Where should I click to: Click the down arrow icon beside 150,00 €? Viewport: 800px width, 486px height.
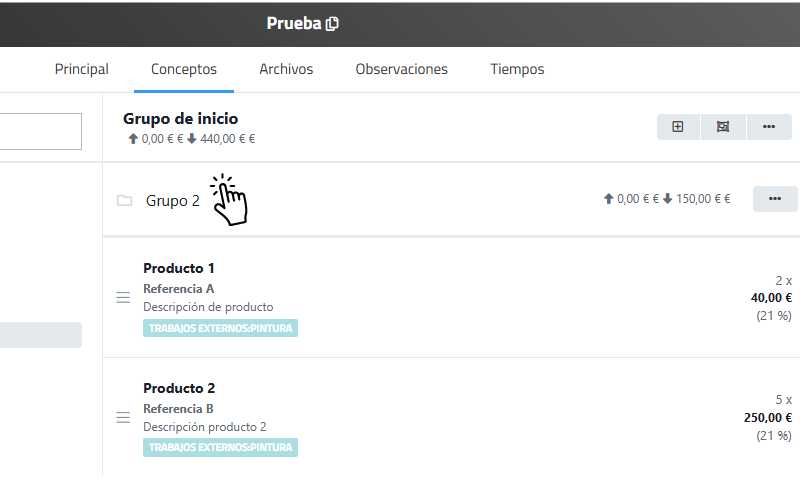pos(666,199)
